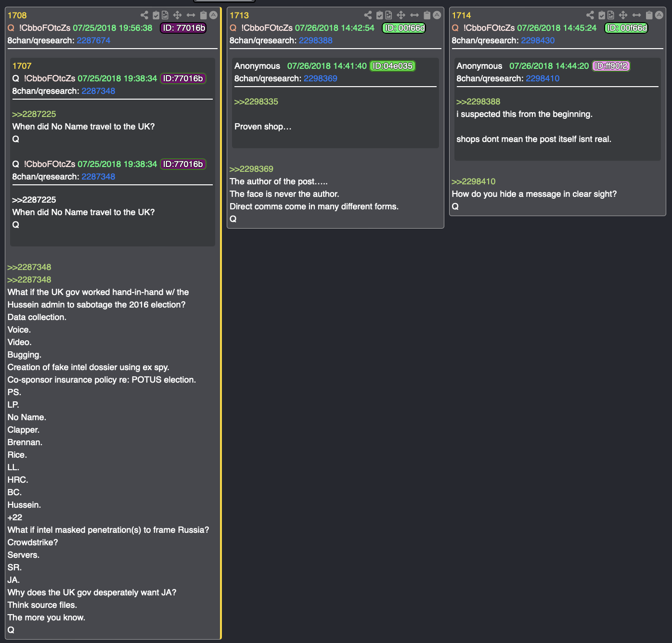672x643 pixels.
Task: Click the orange Q marker on post 1714
Action: [455, 28]
